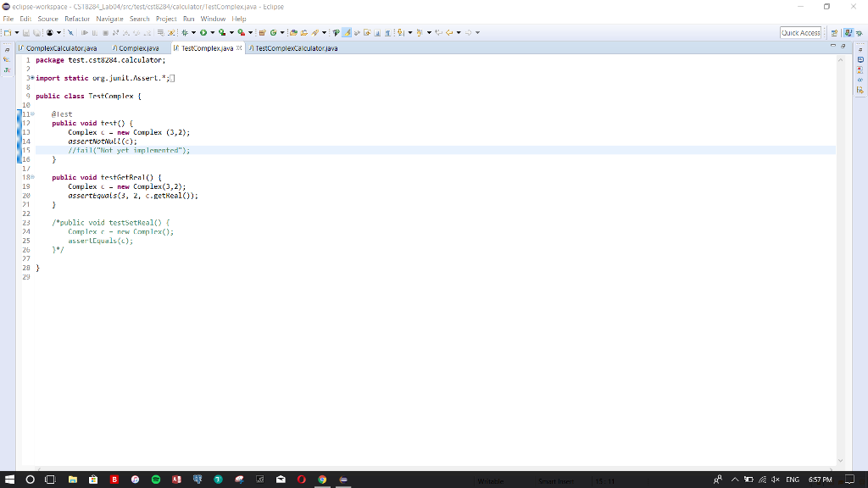Open Chrome from the taskbar

[322, 480]
